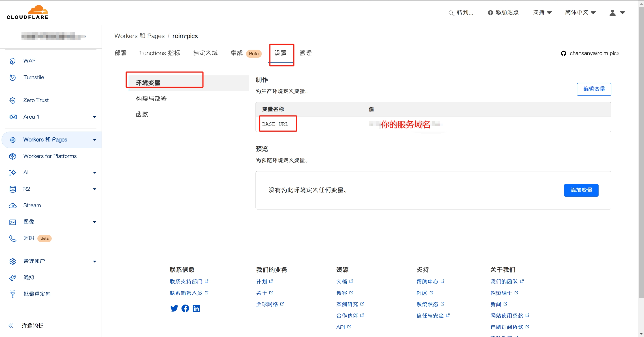Open API footer link
Viewport: 644px width, 337px height.
(343, 327)
